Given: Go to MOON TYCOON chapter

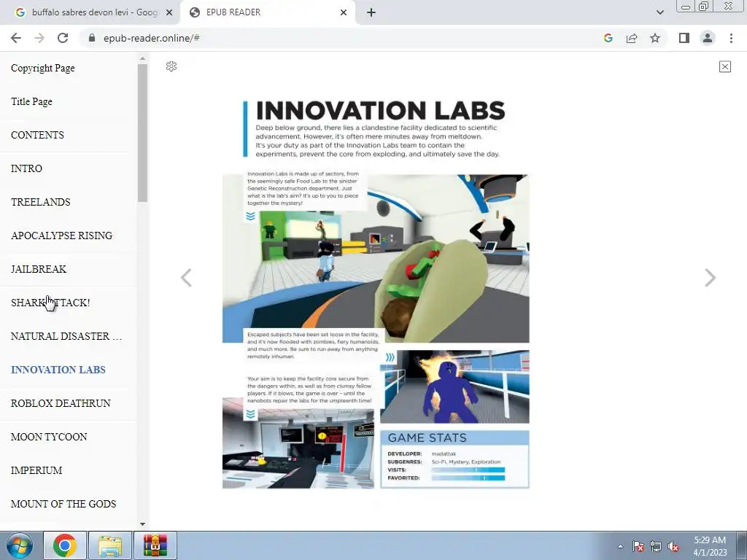Looking at the screenshot, I should click(49, 437).
